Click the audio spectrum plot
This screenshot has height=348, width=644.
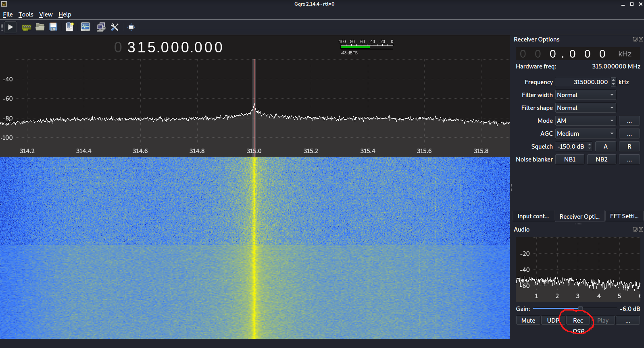click(x=578, y=269)
